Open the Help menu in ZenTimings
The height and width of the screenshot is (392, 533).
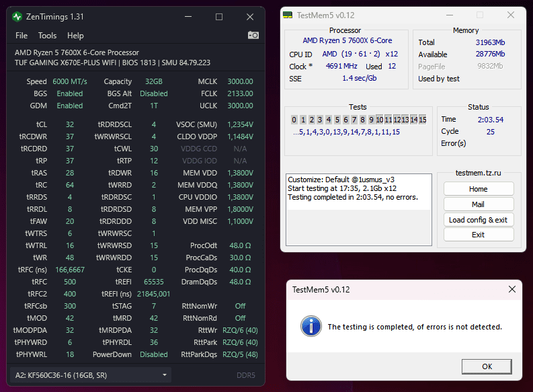(x=75, y=36)
